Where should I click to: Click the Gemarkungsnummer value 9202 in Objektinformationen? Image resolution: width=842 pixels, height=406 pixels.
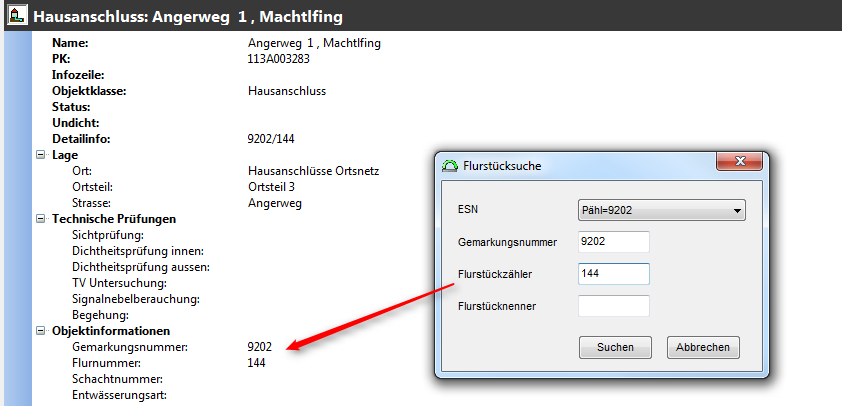[x=259, y=347]
